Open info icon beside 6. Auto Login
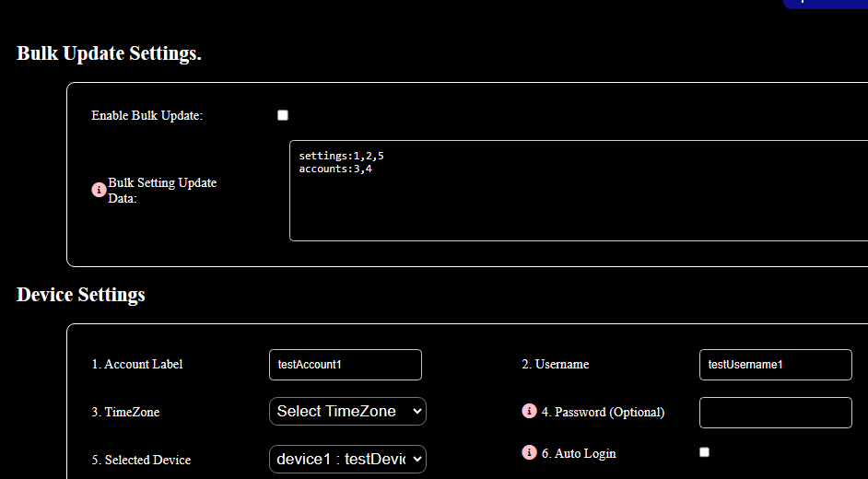868x479 pixels. click(x=529, y=452)
